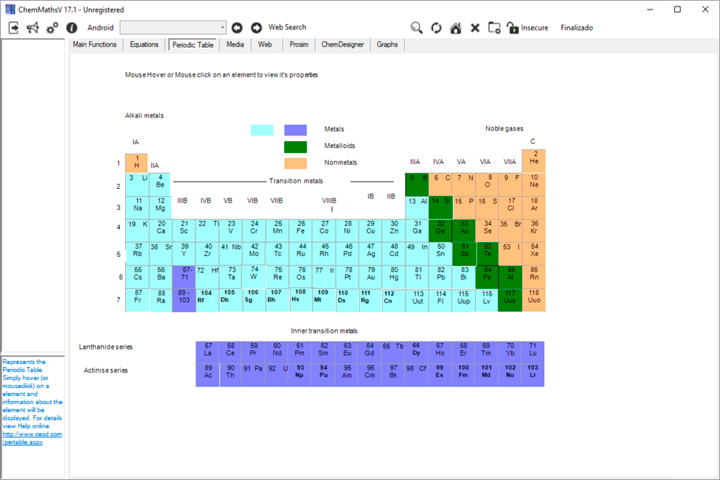The image size is (720, 480).
Task: Select Helium element cell 2 He
Action: pos(534,161)
